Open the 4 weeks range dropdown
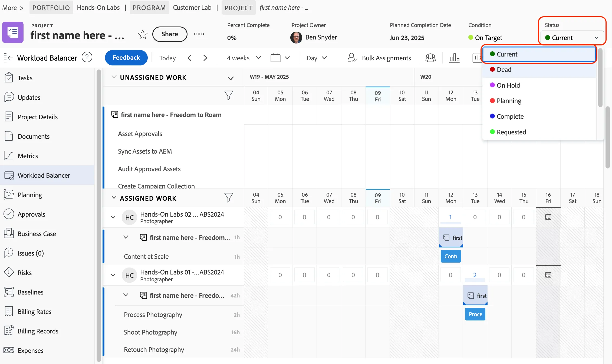The image size is (612, 364). (x=244, y=58)
